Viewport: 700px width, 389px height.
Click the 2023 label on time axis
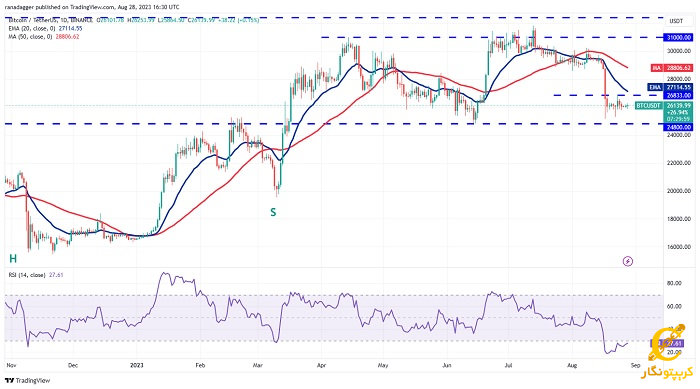coord(137,365)
